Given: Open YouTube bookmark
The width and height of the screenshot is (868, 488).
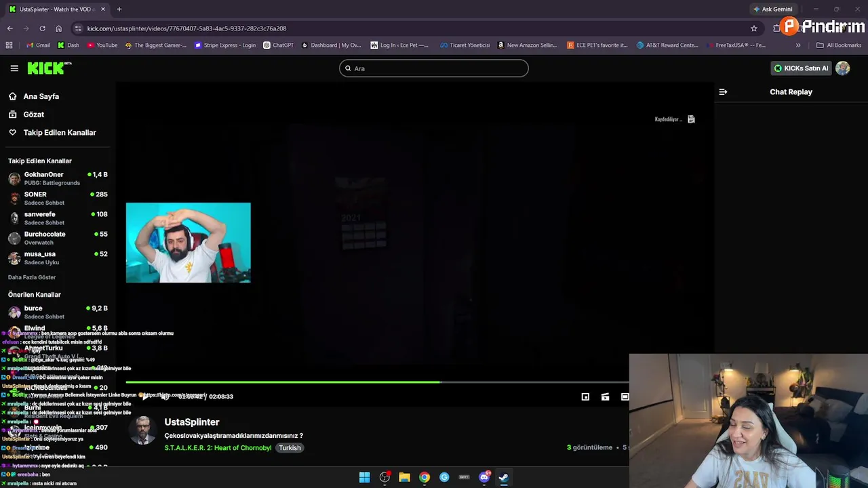Looking at the screenshot, I should 102,45.
